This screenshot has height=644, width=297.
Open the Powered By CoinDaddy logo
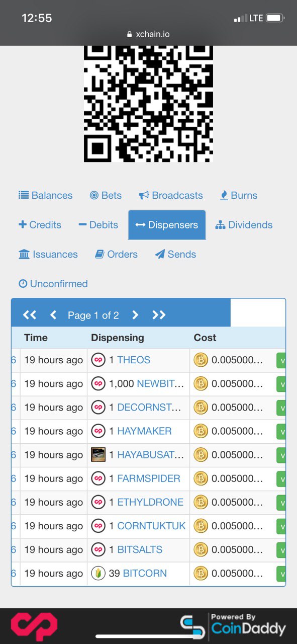[233, 626]
